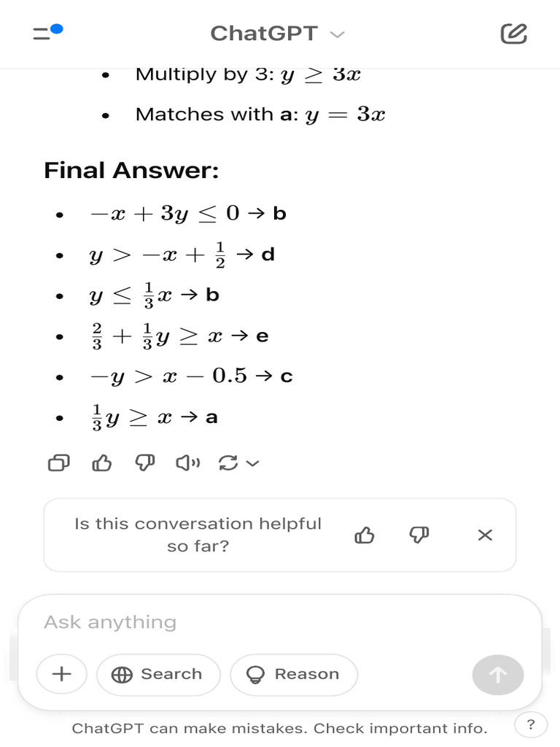Image resolution: width=560 pixels, height=747 pixels.
Task: Start a new chat with compose icon
Action: [513, 34]
